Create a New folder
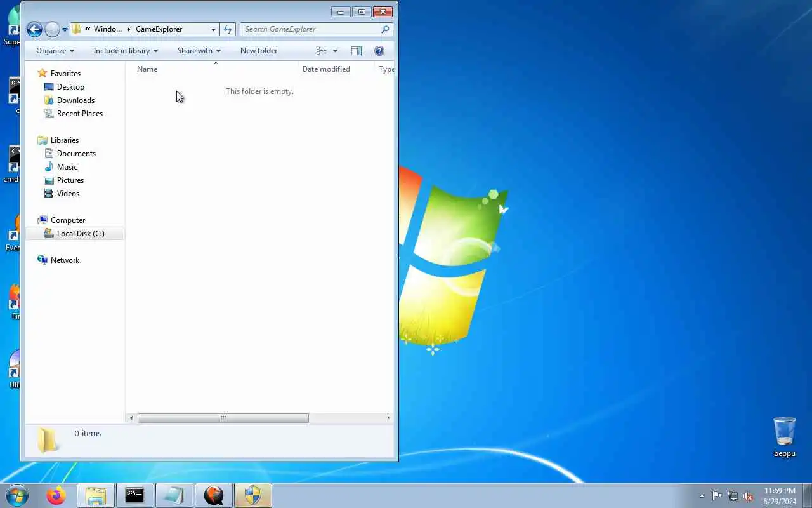 (259, 51)
